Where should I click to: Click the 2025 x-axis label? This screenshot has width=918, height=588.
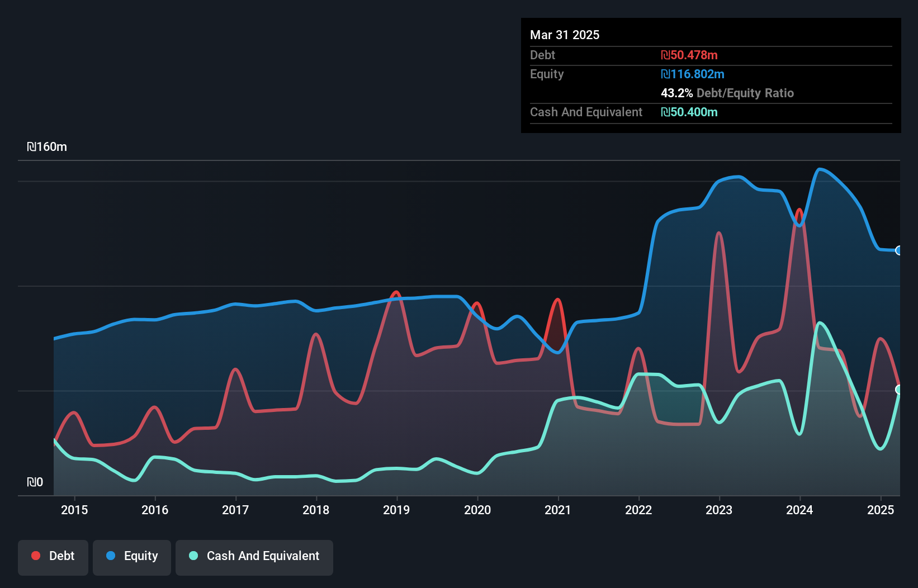[881, 510]
